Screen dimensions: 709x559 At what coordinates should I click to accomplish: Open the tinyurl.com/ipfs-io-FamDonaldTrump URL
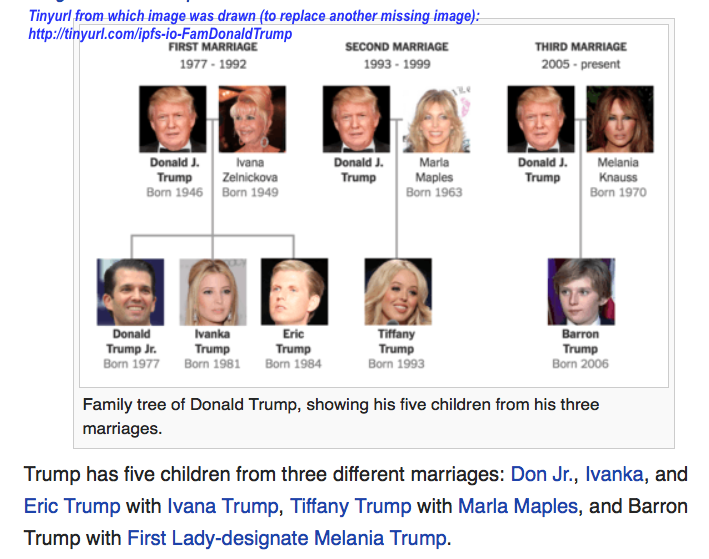point(160,34)
